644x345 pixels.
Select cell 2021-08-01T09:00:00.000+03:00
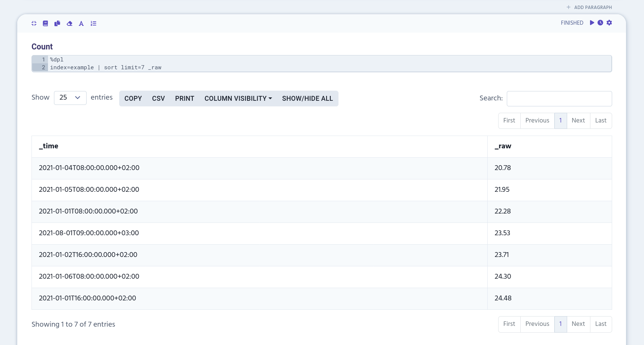pyautogui.click(x=259, y=233)
